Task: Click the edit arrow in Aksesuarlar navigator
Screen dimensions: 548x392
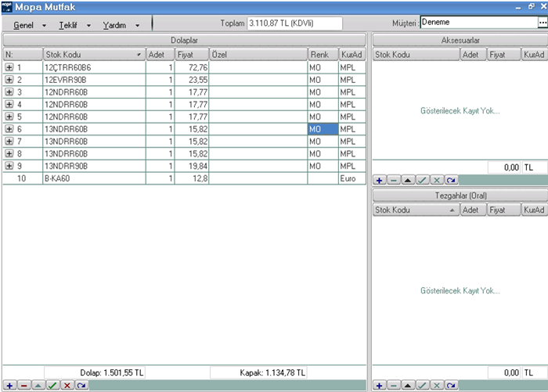Action: click(x=408, y=180)
